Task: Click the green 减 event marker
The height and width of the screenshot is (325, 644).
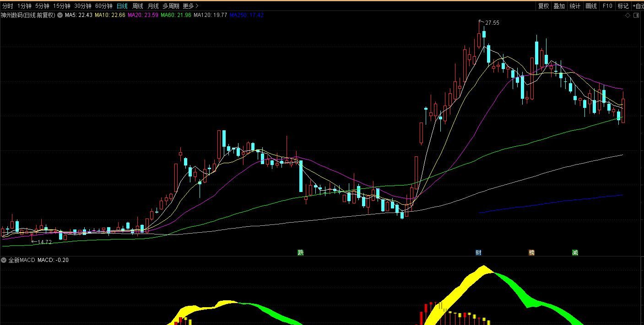Action: pos(575,252)
